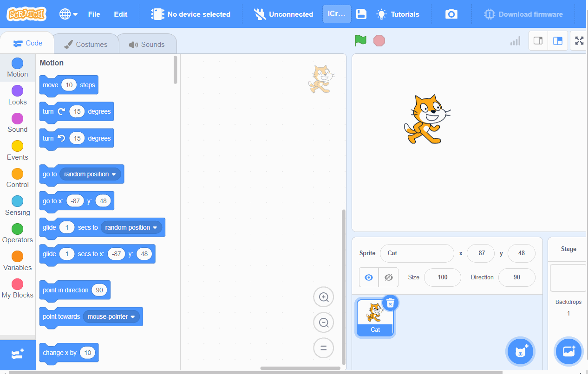
Task: Switch to small stage layout
Action: pos(538,41)
